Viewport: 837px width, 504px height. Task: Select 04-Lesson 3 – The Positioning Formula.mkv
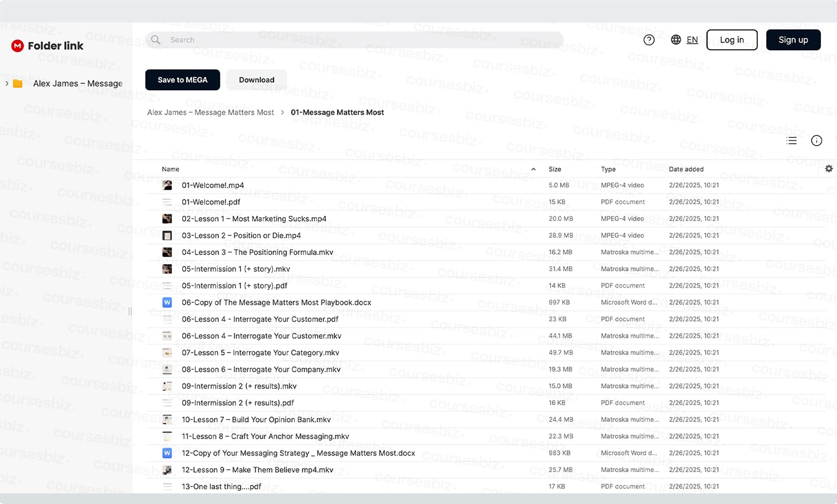257,252
